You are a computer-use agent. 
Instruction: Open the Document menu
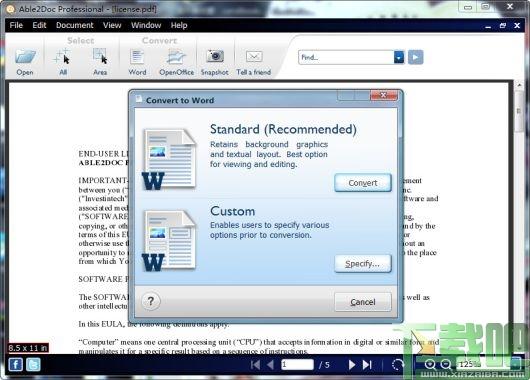click(x=74, y=25)
